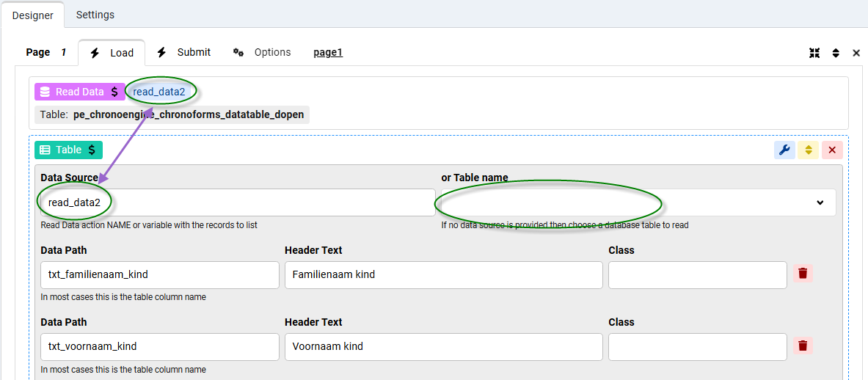The width and height of the screenshot is (868, 380).
Task: Click the txt_familienaam_kind Data Path field
Action: coord(160,275)
